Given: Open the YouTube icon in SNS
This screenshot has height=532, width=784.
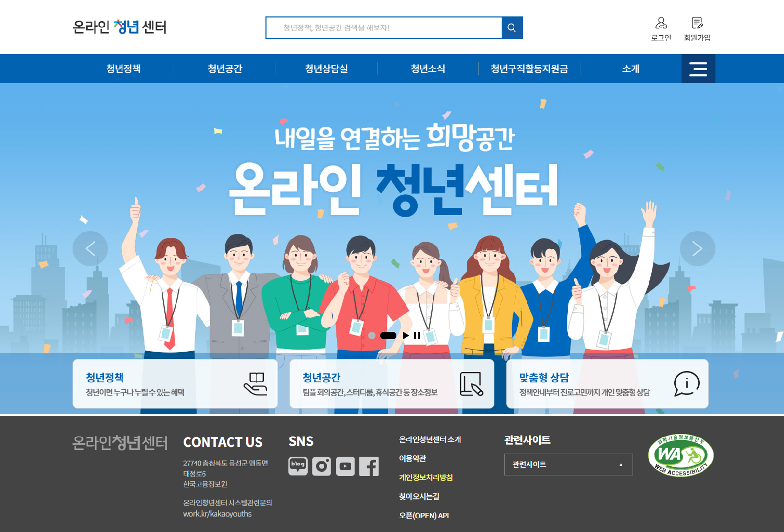Looking at the screenshot, I should (x=345, y=466).
